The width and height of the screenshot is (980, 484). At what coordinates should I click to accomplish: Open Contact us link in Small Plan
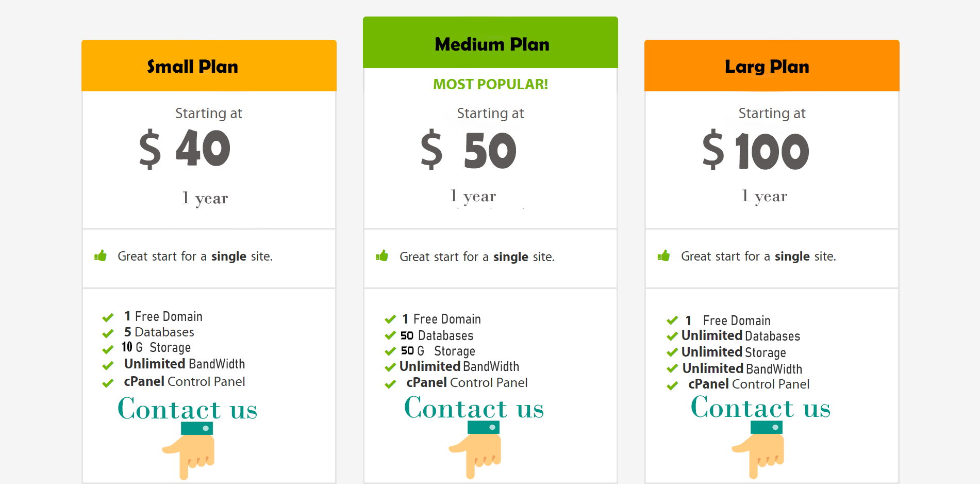(x=188, y=409)
